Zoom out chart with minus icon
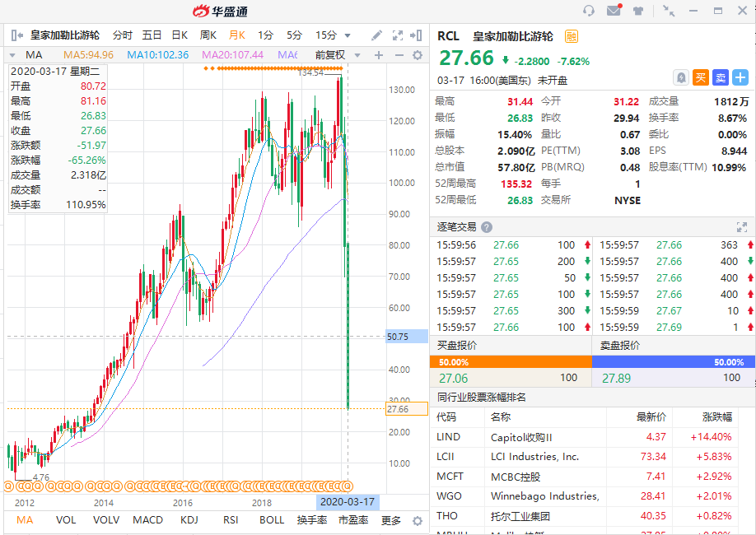 coord(399,55)
